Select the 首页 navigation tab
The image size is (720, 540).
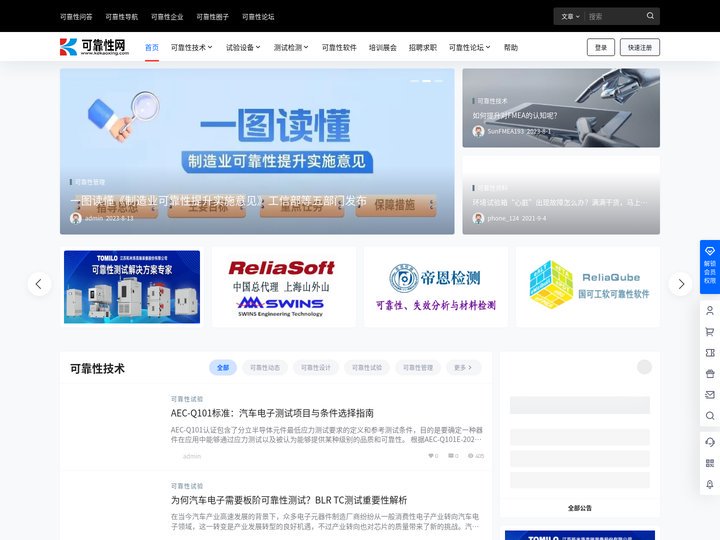coord(152,47)
